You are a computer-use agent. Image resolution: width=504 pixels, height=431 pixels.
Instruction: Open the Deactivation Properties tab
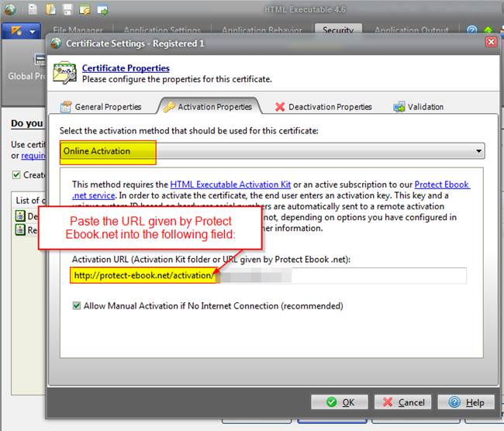(x=323, y=107)
